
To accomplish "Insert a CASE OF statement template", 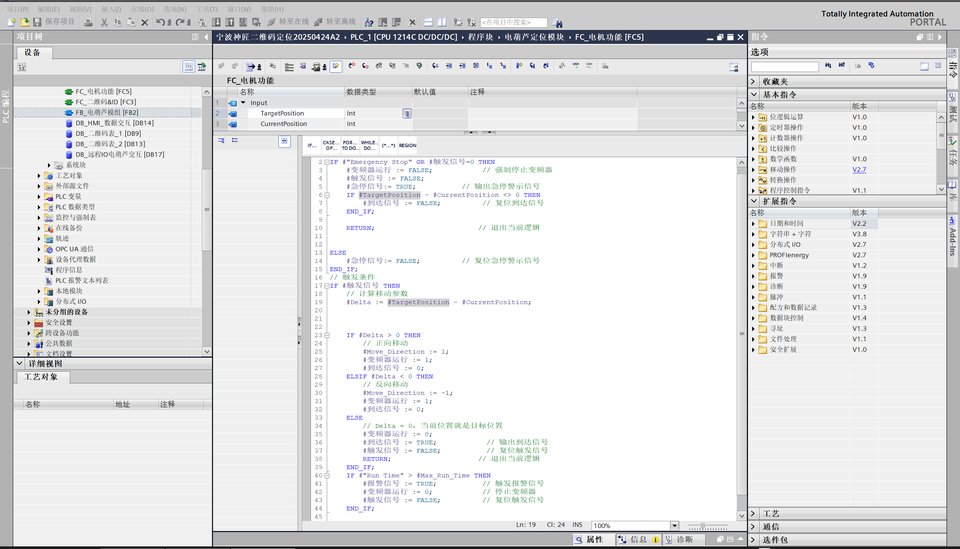I will pos(329,145).
